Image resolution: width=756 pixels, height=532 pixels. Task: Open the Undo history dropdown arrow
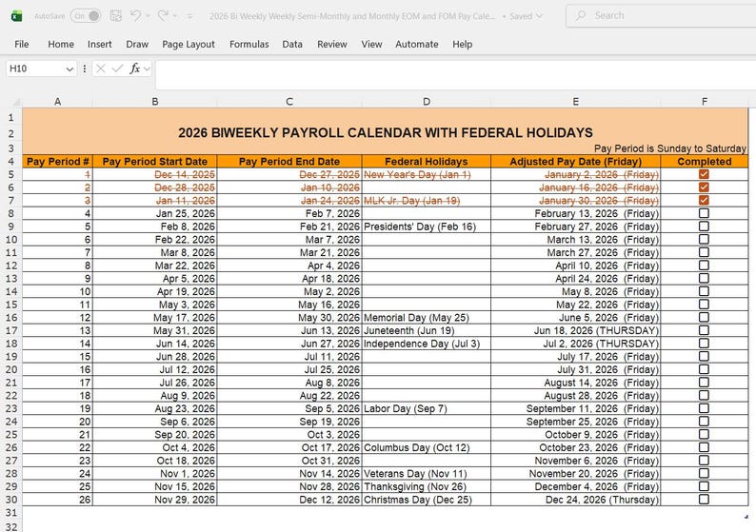click(x=148, y=16)
